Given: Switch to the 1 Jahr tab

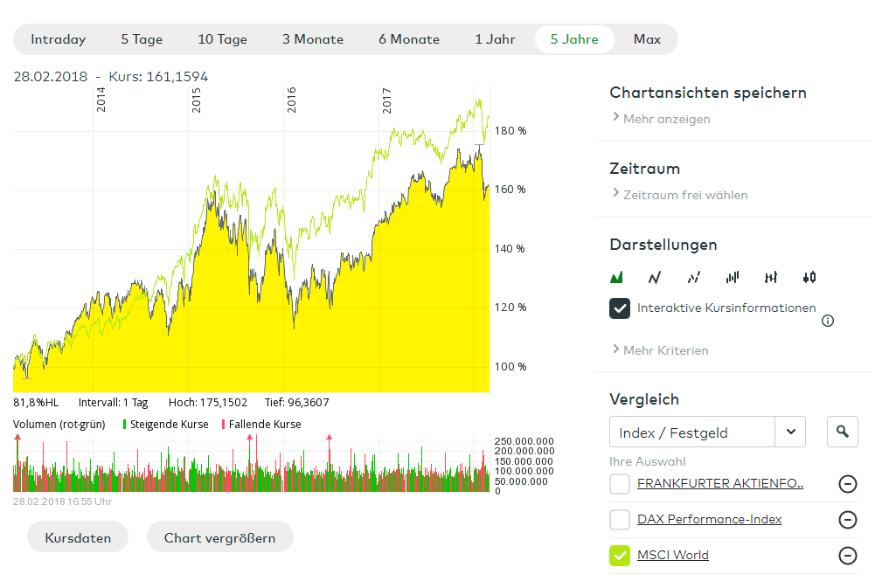Looking at the screenshot, I should pyautogui.click(x=495, y=39).
